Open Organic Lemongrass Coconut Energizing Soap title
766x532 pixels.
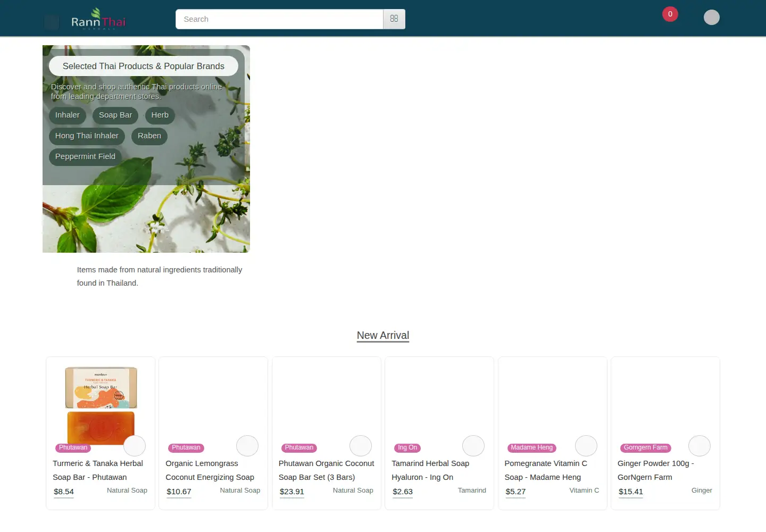tap(210, 471)
